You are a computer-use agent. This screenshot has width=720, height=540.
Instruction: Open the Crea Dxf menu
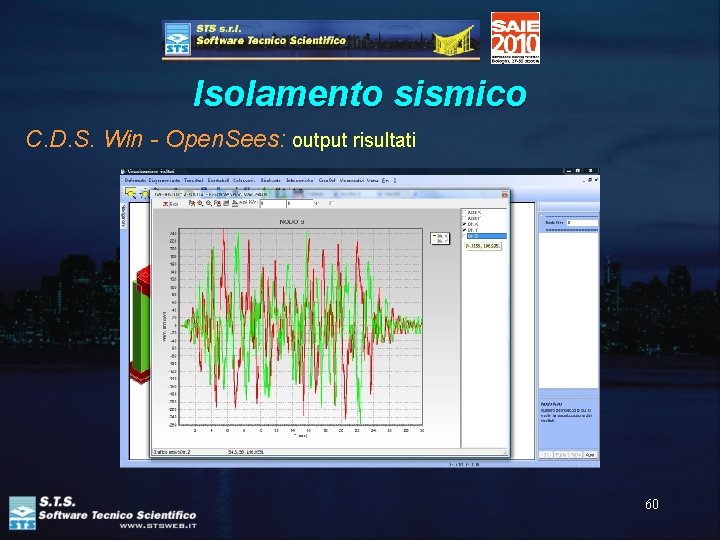[327, 180]
